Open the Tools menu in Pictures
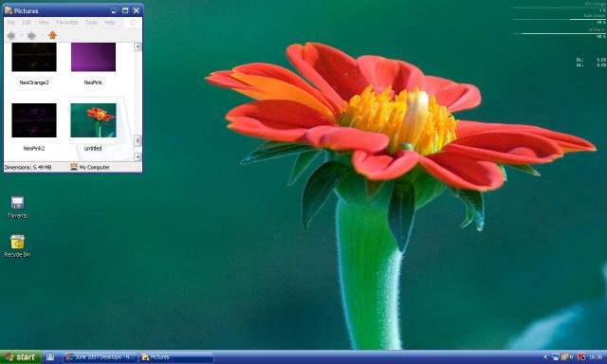The image size is (607, 364). [91, 23]
